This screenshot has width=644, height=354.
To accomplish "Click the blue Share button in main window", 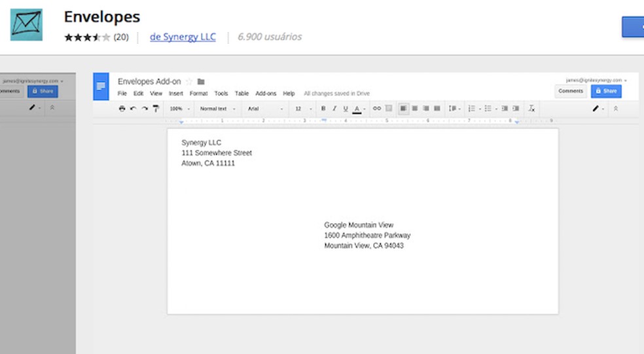I will coord(606,91).
